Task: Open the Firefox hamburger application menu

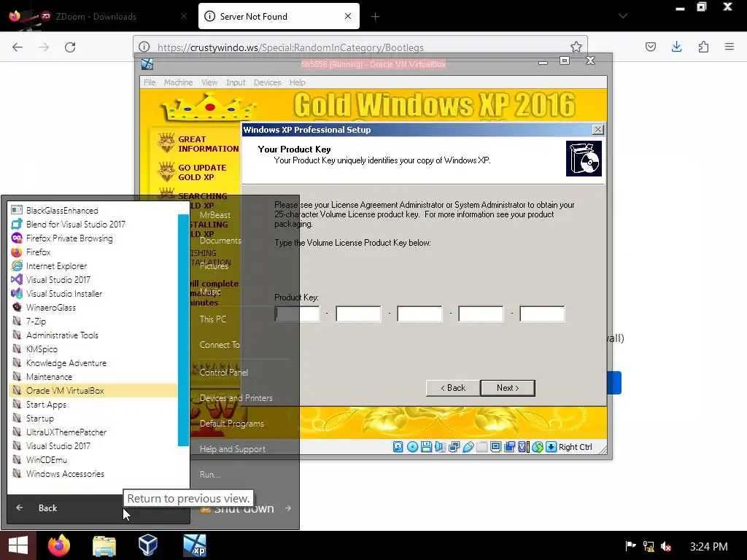Action: click(729, 47)
